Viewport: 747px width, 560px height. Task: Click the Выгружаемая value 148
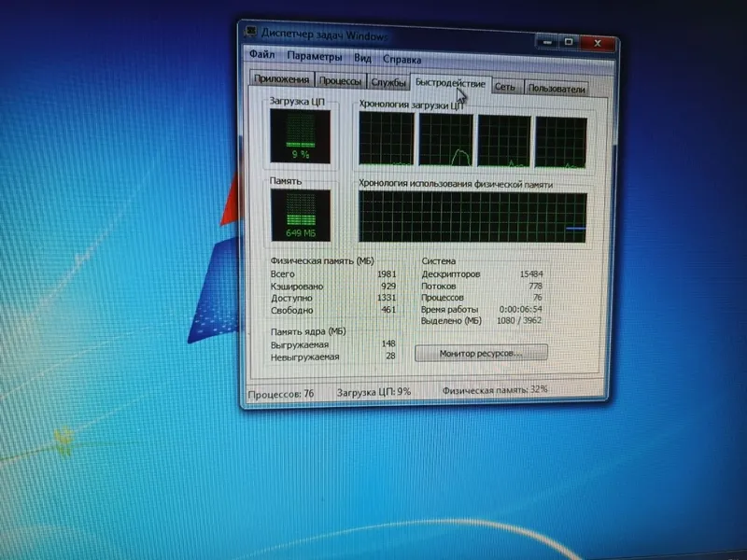click(x=388, y=343)
